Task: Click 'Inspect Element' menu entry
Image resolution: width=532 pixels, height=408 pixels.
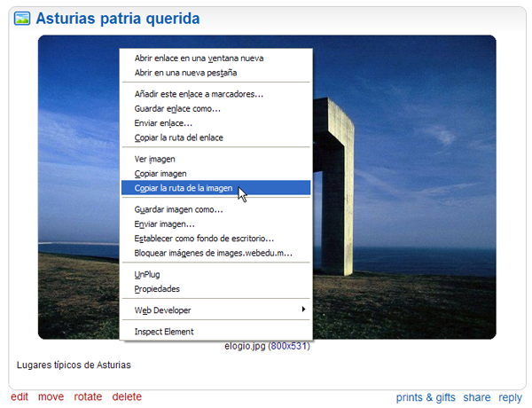Action: [x=164, y=332]
